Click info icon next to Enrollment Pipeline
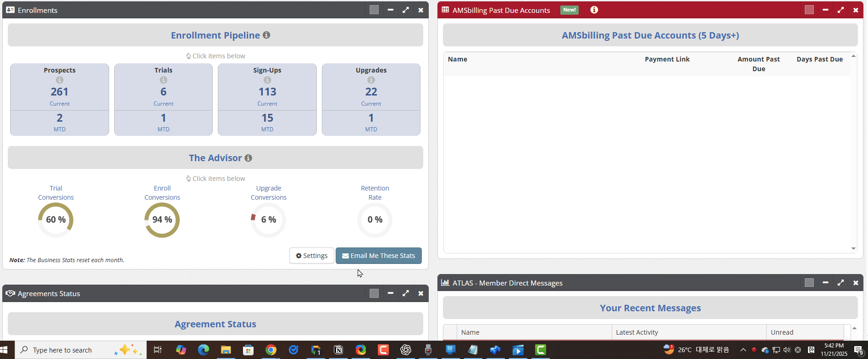This screenshot has height=359, width=868. coord(266,35)
